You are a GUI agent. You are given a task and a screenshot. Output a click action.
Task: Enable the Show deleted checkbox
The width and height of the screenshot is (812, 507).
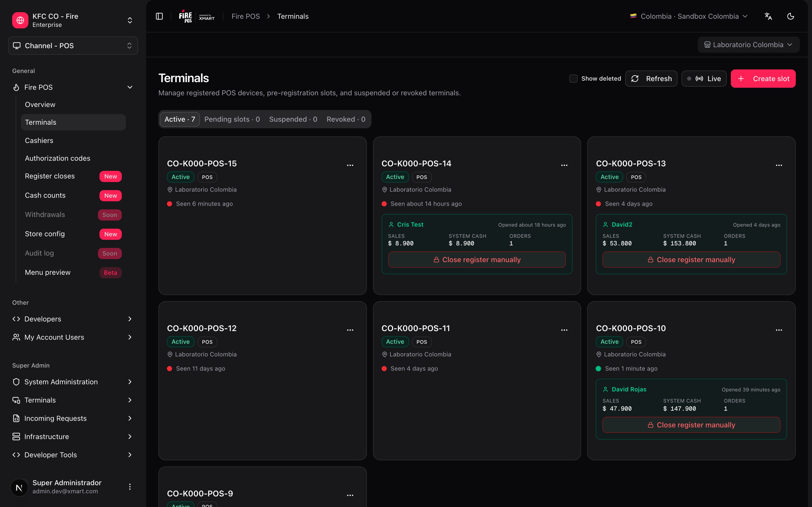[573, 79]
